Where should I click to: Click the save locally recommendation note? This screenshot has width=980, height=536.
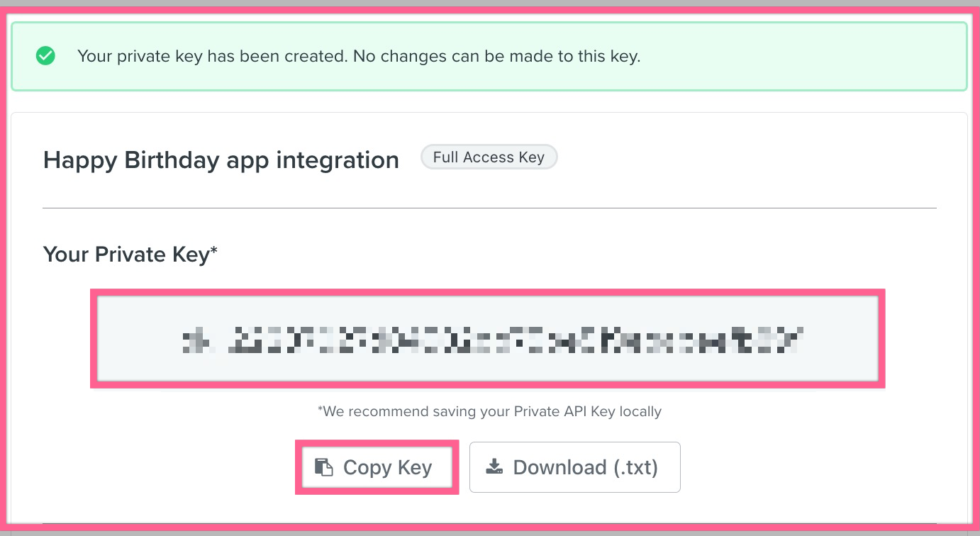pos(489,411)
